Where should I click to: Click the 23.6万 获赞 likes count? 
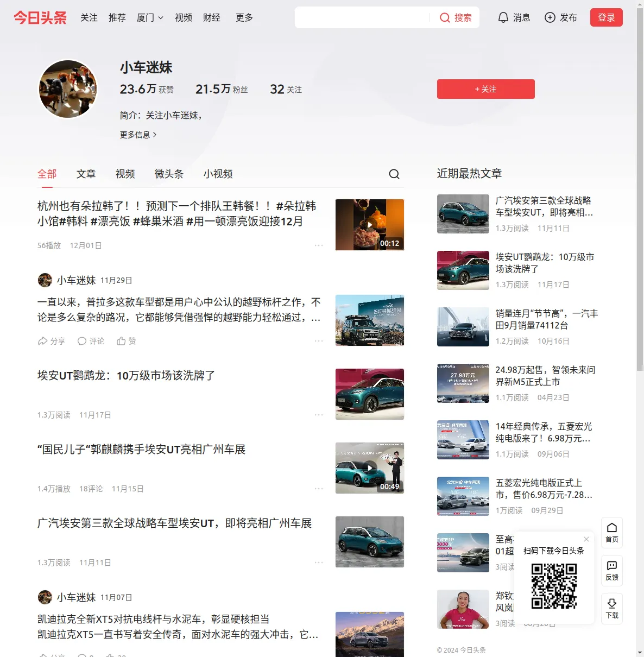pos(147,89)
